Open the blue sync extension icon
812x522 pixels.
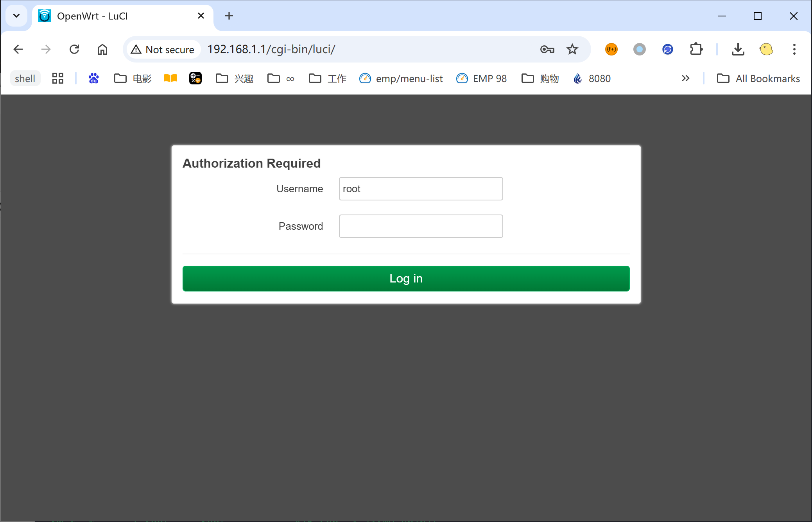[668, 49]
